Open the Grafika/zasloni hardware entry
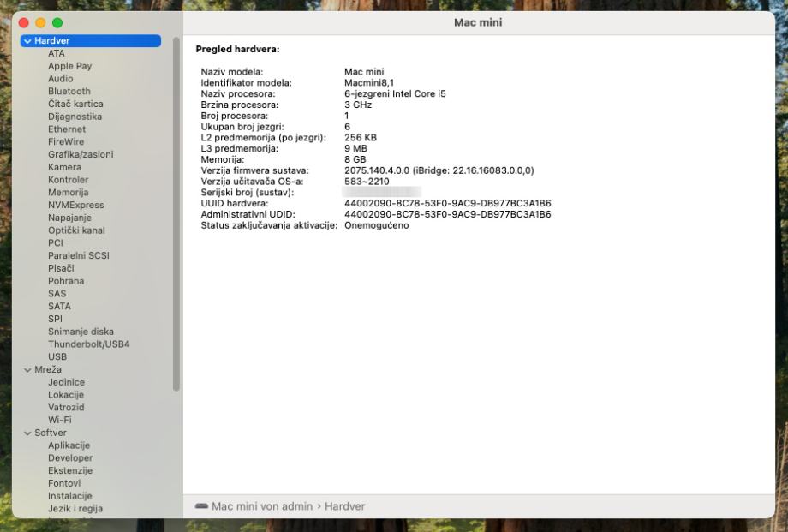 point(81,154)
